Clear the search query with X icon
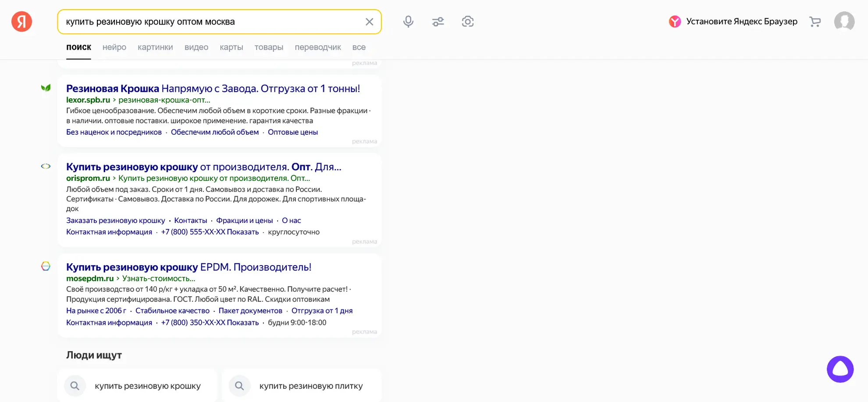Image resolution: width=868 pixels, height=402 pixels. 369,22
